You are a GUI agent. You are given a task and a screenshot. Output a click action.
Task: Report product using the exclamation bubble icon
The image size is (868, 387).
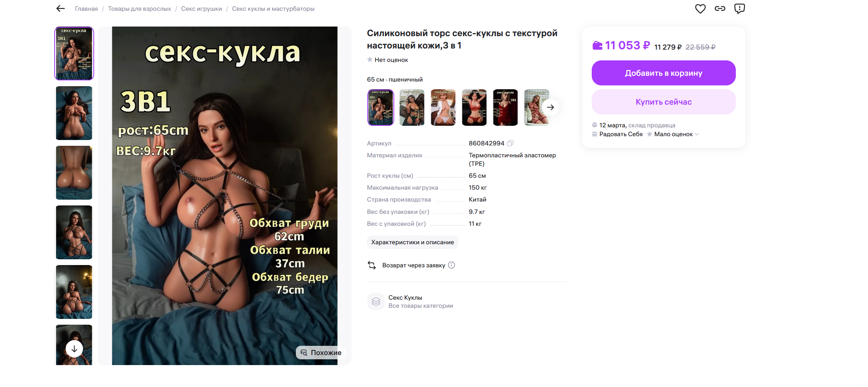(x=739, y=8)
